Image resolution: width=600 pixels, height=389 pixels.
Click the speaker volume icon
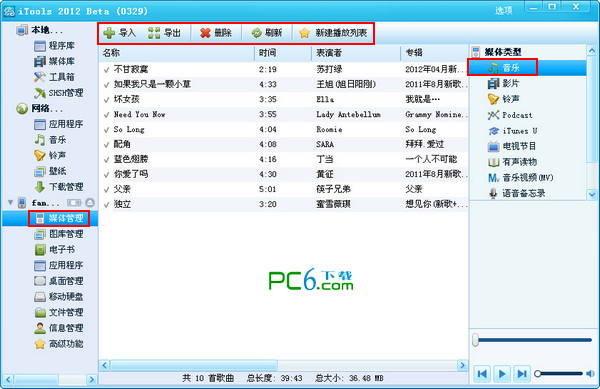[590, 373]
